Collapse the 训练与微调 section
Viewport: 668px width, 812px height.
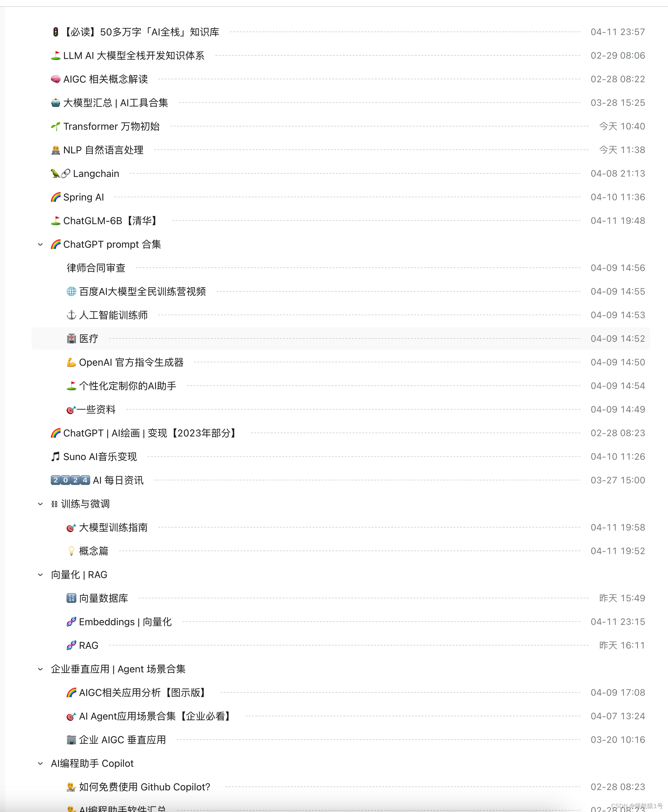point(39,504)
